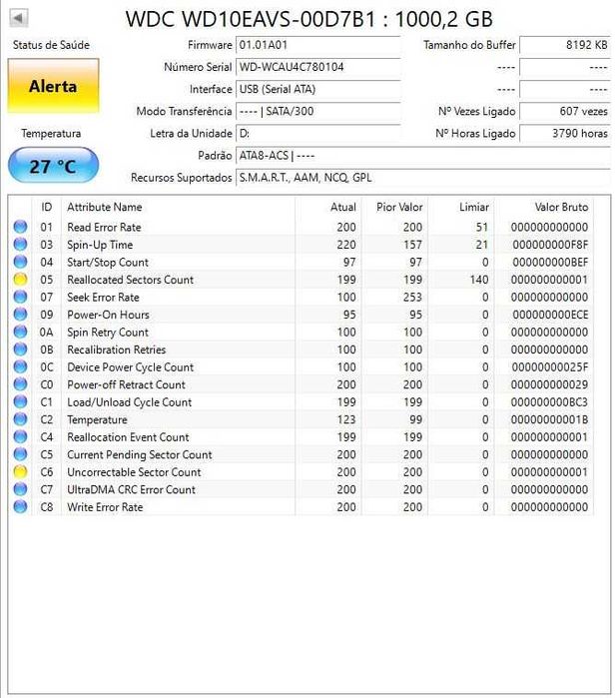Click the status circle for Power-off Retract Count
Image resolution: width=616 pixels, height=698 pixels.
tap(20, 384)
